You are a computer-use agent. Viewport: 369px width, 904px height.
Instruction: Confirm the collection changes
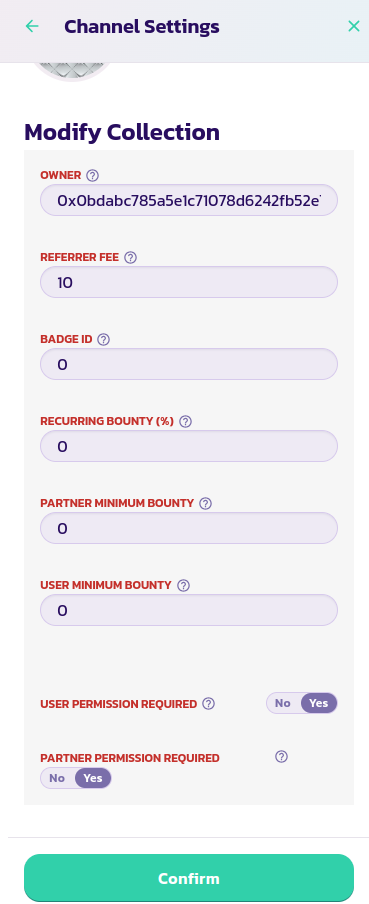coord(189,878)
